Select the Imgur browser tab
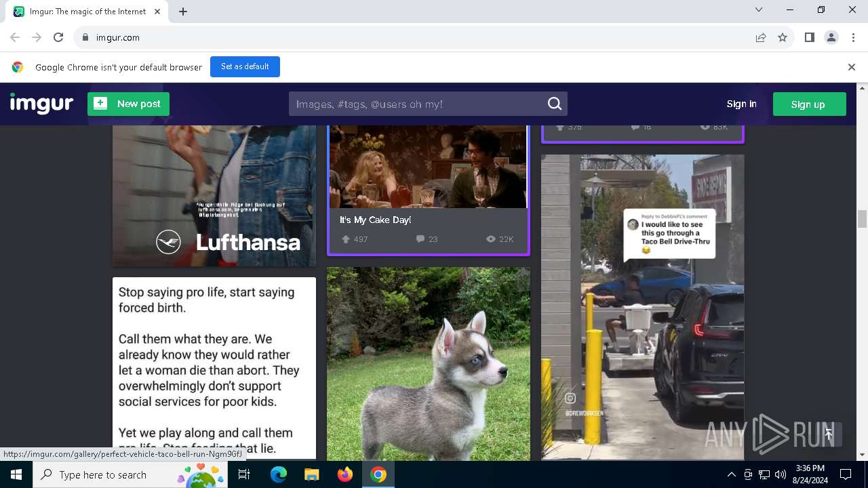 87,12
